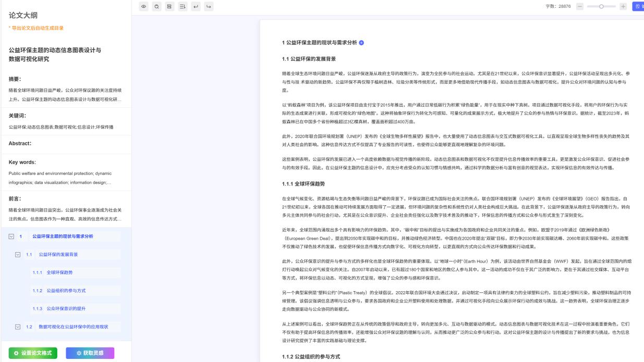Select the paragraph layout icon in the toolbar

point(169,7)
